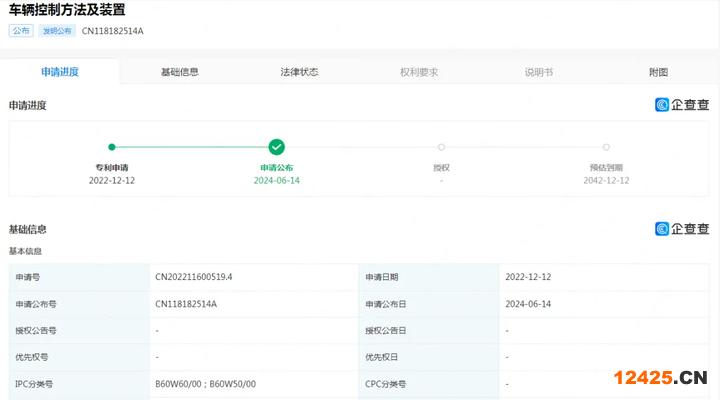Click the hollow circle marker above 预估到期

tap(606, 147)
